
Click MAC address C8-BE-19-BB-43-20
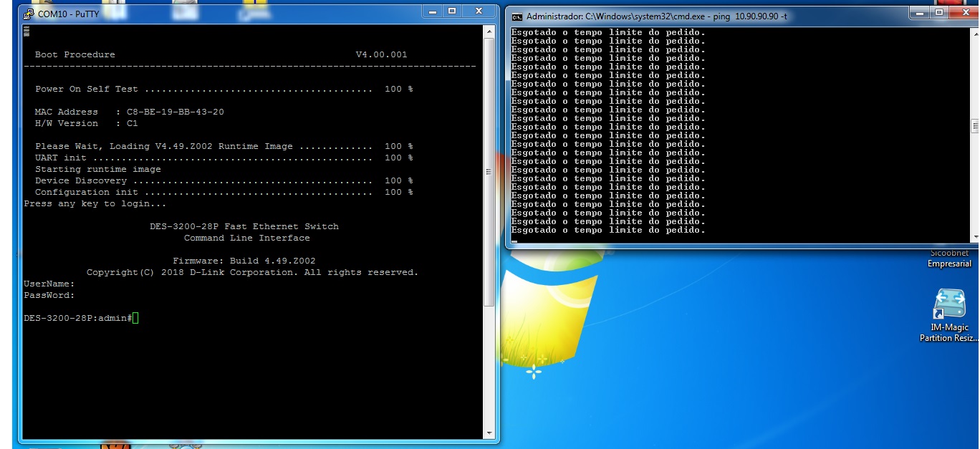coord(176,112)
